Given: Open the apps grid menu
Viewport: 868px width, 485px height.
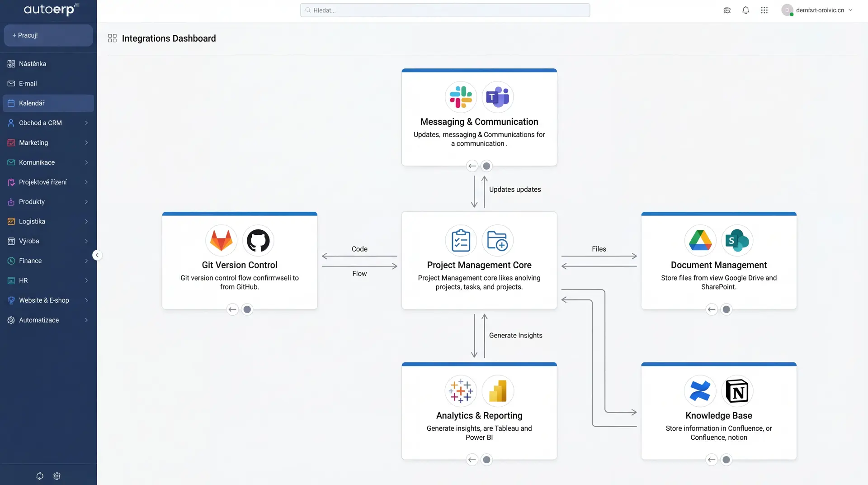Looking at the screenshot, I should pyautogui.click(x=764, y=10).
